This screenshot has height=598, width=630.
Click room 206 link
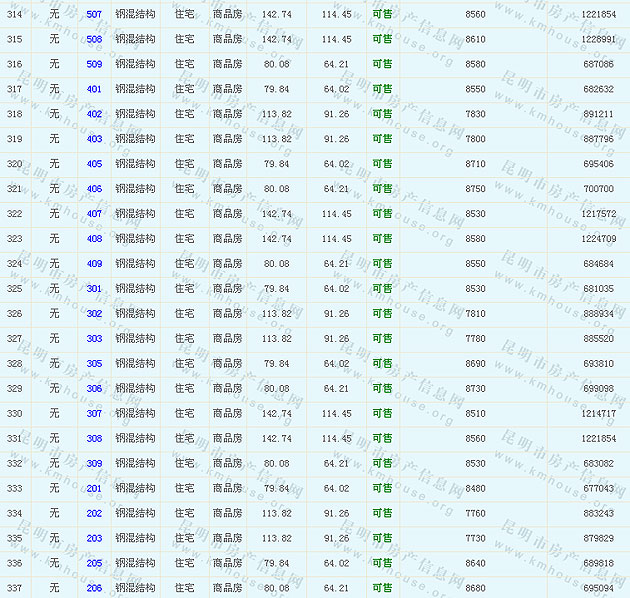pyautogui.click(x=94, y=589)
